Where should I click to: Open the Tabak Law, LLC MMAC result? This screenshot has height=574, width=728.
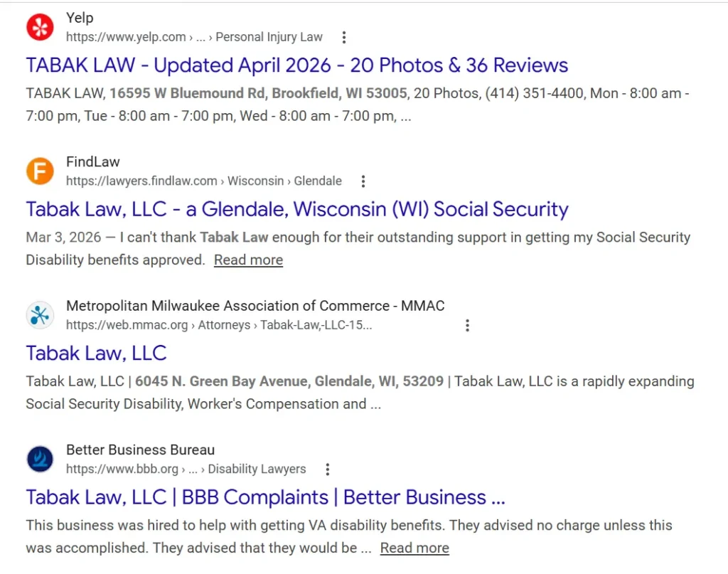(96, 353)
